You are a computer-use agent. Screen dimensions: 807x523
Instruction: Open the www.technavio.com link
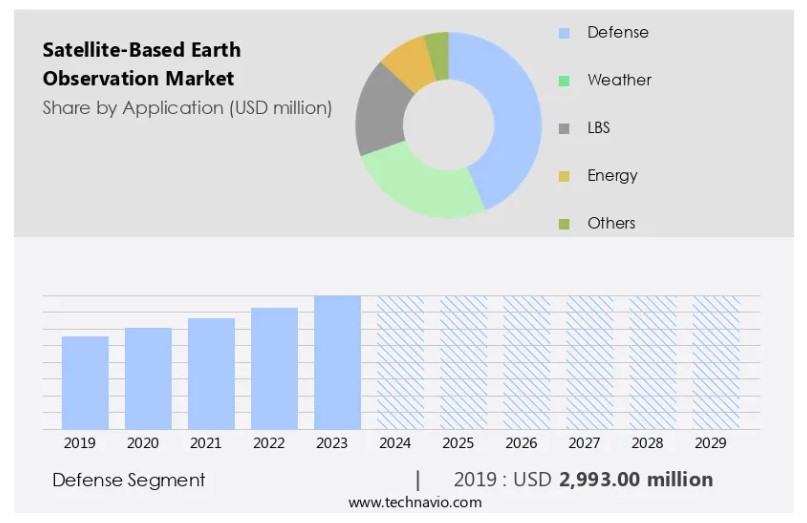pyautogui.click(x=414, y=502)
